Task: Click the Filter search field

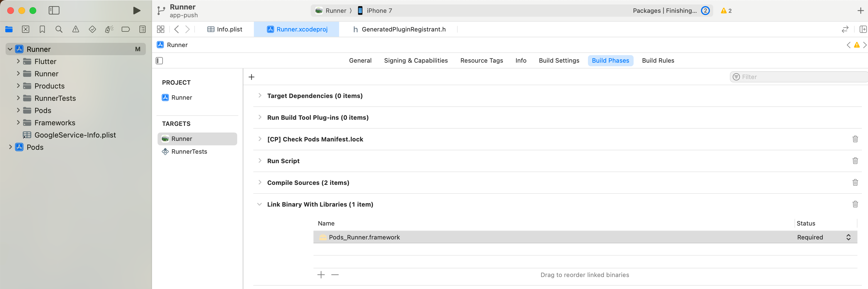Action: tap(799, 77)
